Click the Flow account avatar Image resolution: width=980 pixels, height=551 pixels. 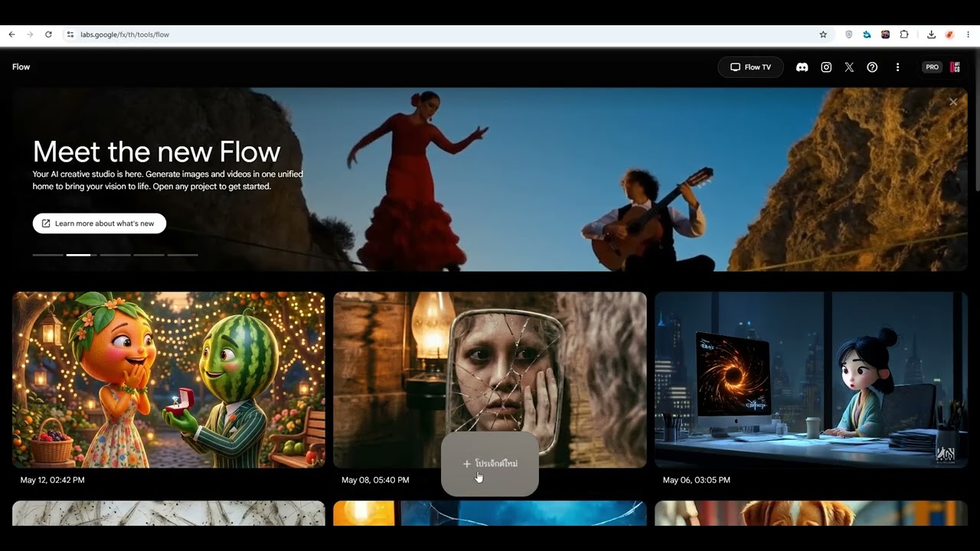point(955,67)
